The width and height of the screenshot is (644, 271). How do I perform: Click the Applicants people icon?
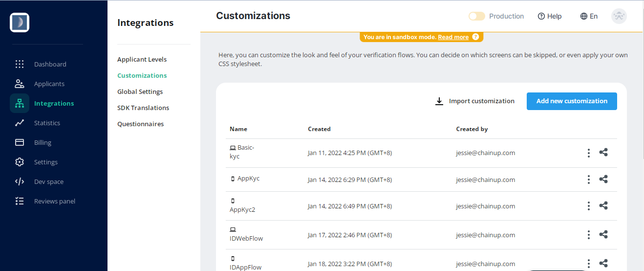tap(20, 84)
